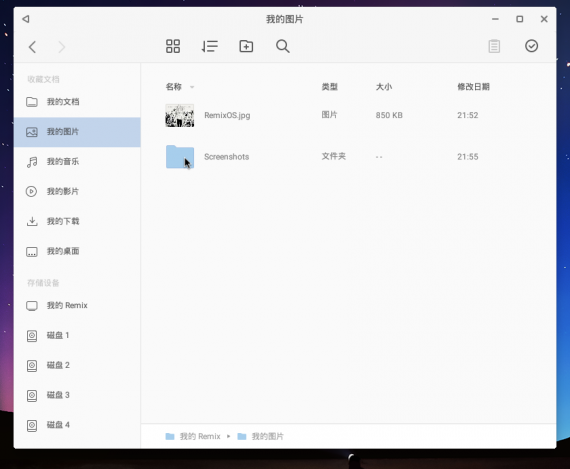
Task: Select the RemixOS.jpg thumbnail
Action: 180,116
